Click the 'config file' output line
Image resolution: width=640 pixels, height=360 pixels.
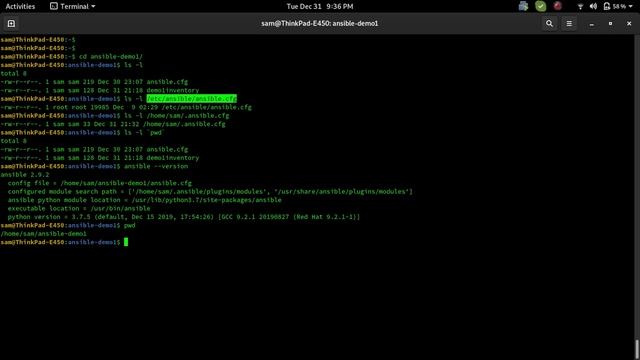point(100,183)
